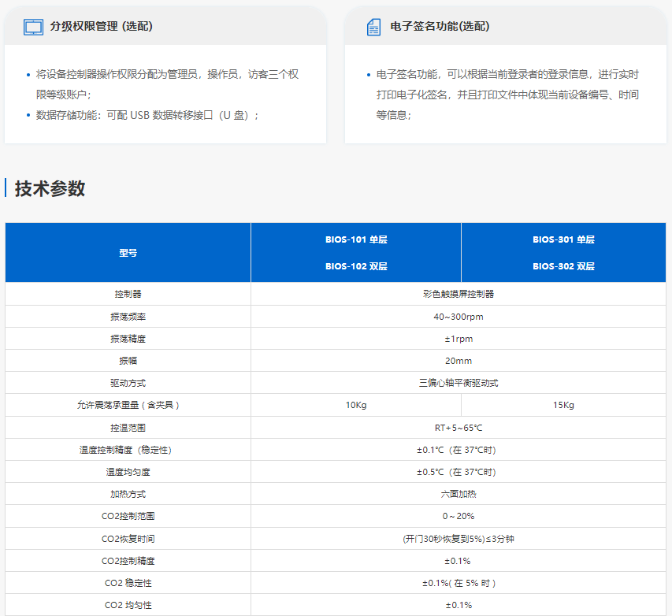672x616 pixels.
Task: Click the 技术参数 section heading
Action: 50,188
